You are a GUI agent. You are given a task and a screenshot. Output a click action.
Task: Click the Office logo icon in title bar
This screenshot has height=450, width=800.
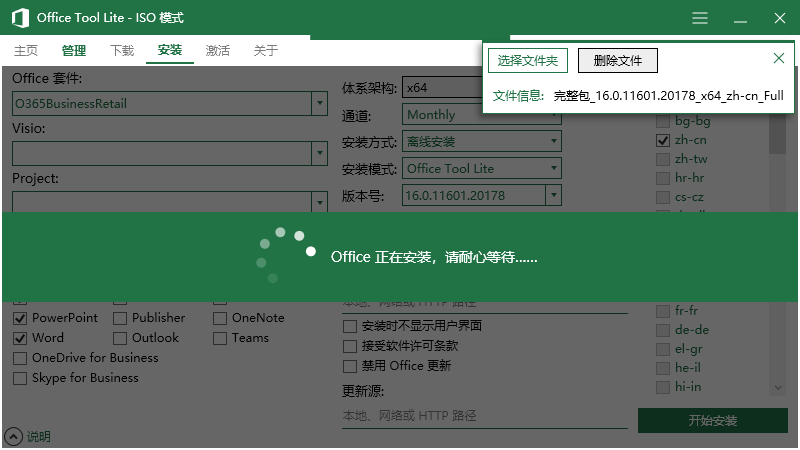[x=20, y=18]
